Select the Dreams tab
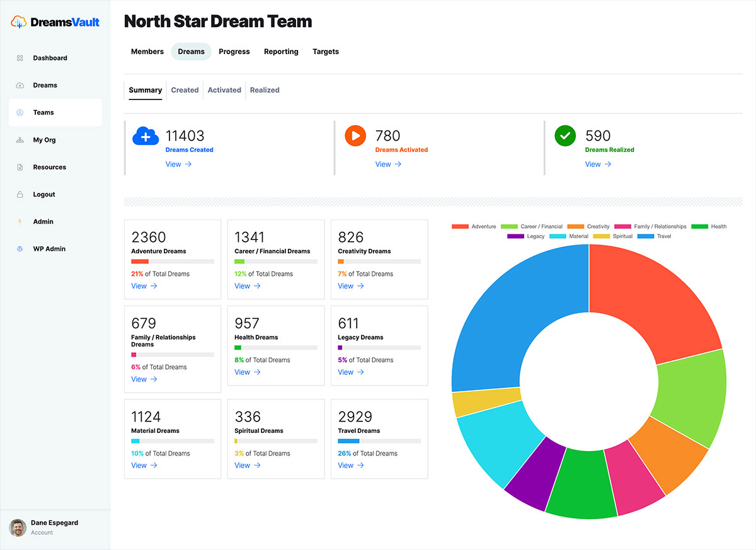Screen dimensions: 756x550 tap(192, 52)
